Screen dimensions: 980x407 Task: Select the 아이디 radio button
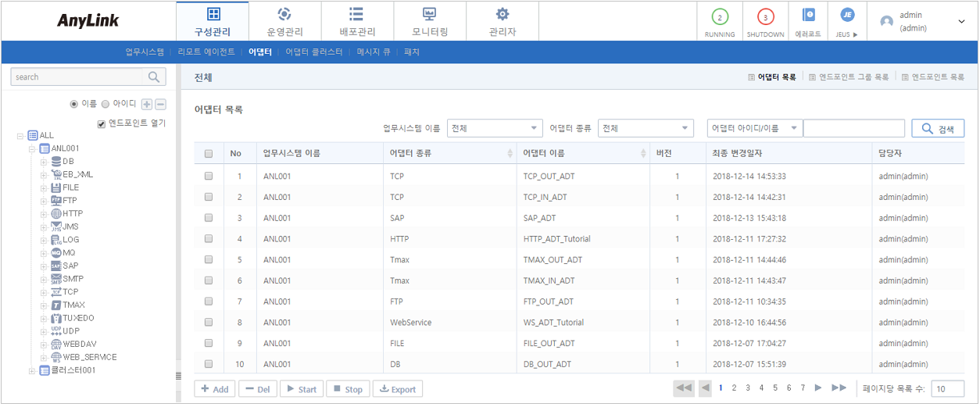tap(106, 104)
